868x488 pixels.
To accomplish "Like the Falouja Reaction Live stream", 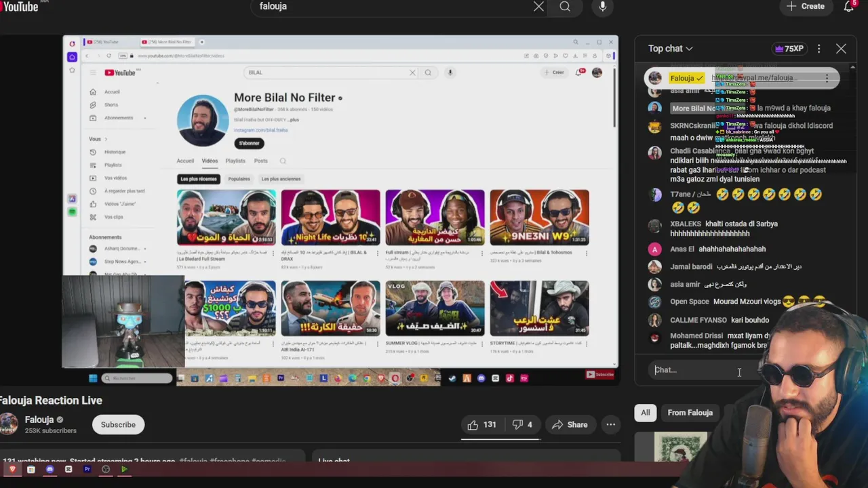I will tap(482, 425).
